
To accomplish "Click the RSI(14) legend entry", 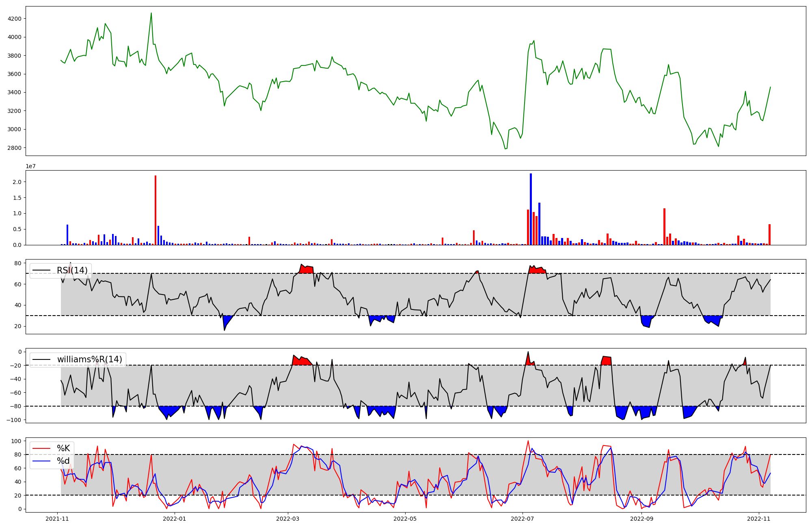I will coord(72,270).
